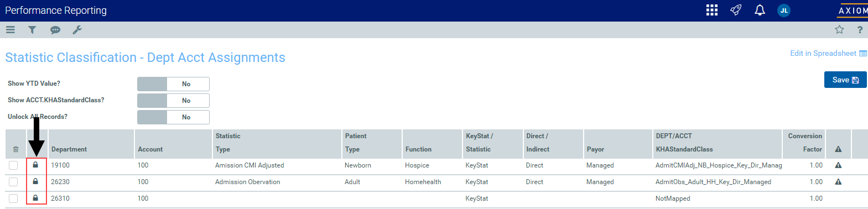Toggle the Unlock All Records switch

click(173, 117)
